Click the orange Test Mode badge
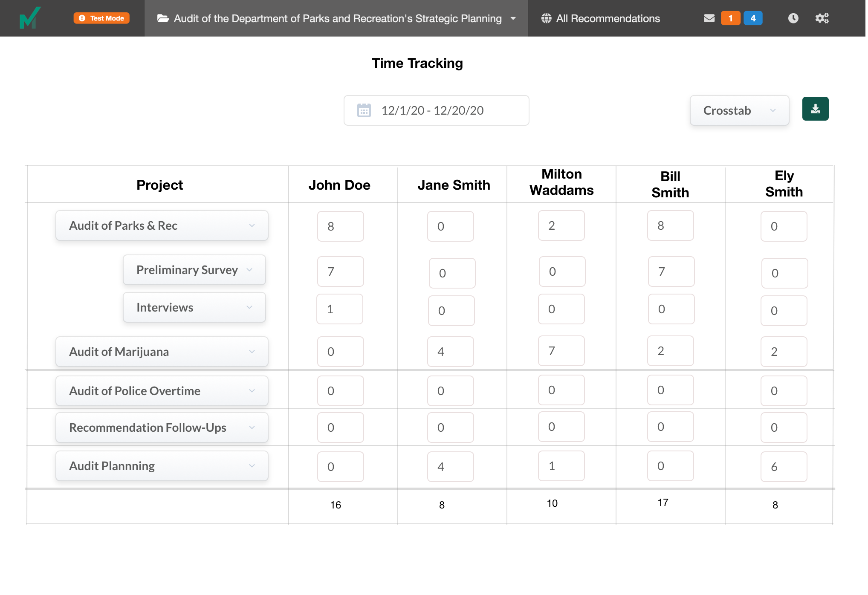 [x=101, y=18]
